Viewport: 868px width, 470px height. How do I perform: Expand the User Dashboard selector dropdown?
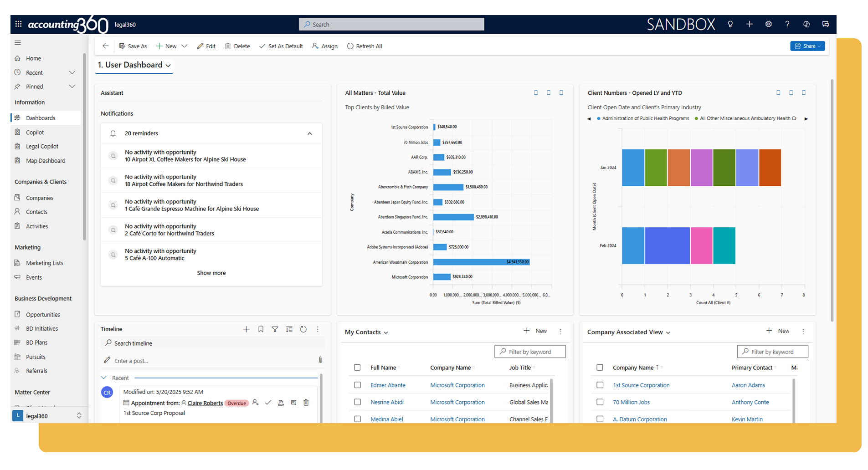[x=168, y=66]
